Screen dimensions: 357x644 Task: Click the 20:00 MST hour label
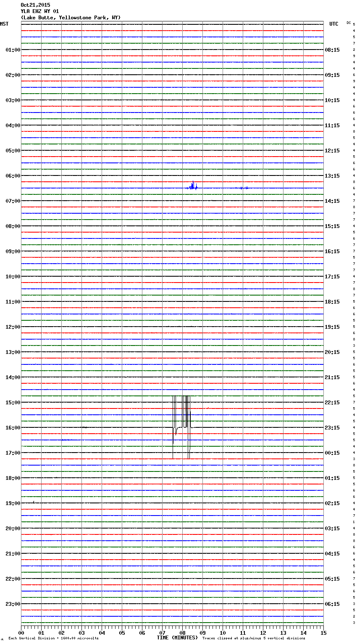[13, 529]
